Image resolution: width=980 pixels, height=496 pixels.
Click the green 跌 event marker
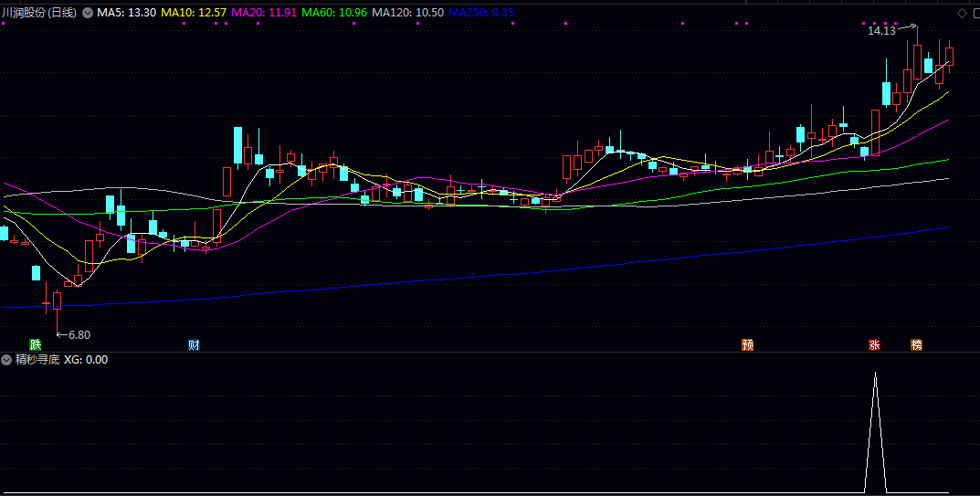(x=36, y=344)
